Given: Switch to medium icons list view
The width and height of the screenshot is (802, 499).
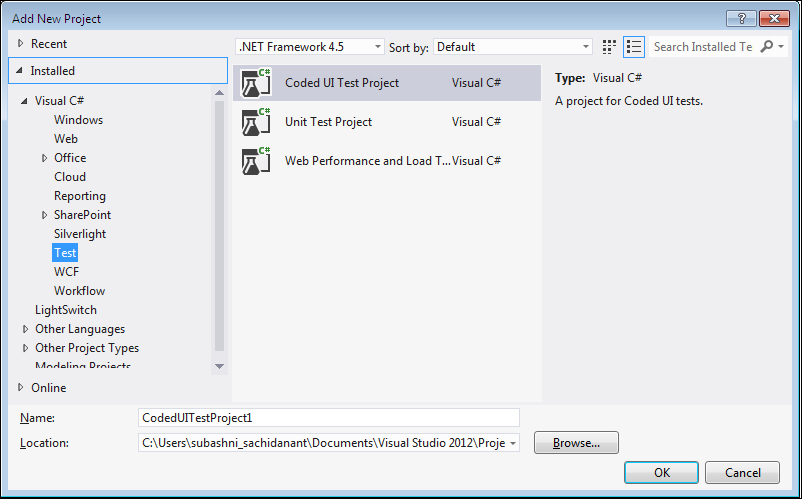Looking at the screenshot, I should coord(634,47).
